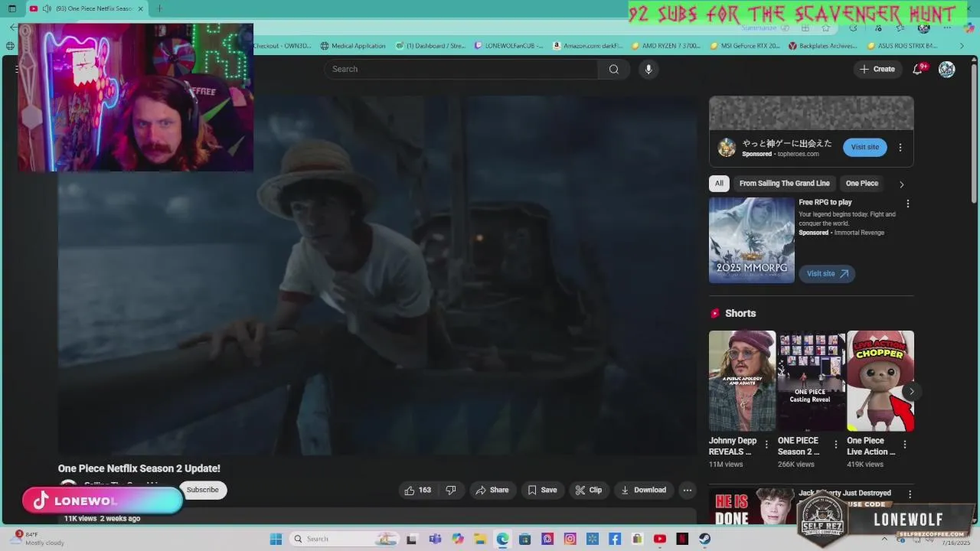980x551 pixels.
Task: Subscribe to the channel
Action: tap(203, 490)
